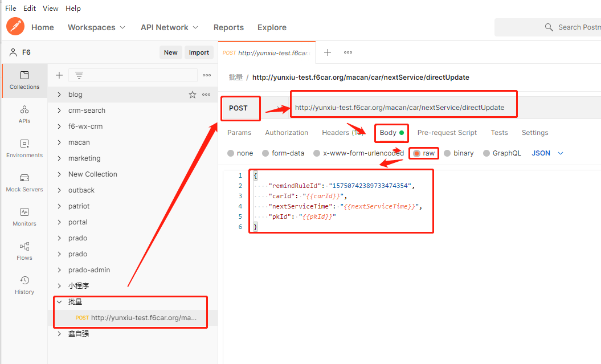Click the plus icon to create new collection
The height and width of the screenshot is (364, 601).
59,75
